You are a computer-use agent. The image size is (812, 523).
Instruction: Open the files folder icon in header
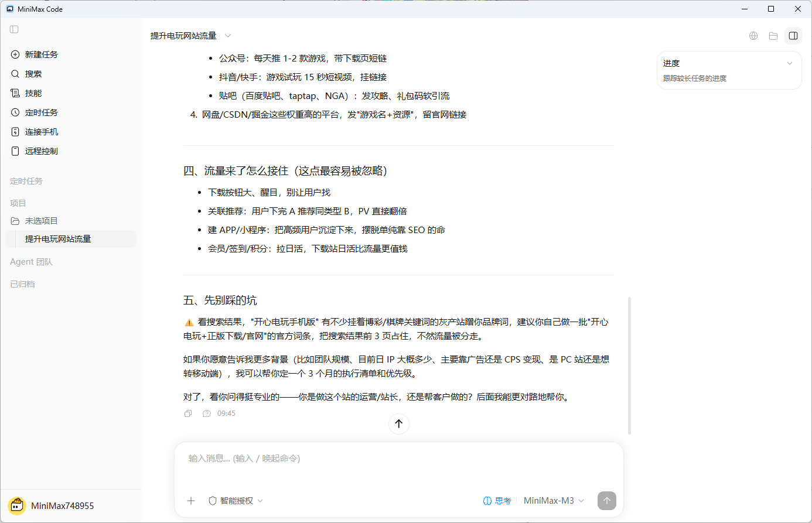(x=773, y=36)
